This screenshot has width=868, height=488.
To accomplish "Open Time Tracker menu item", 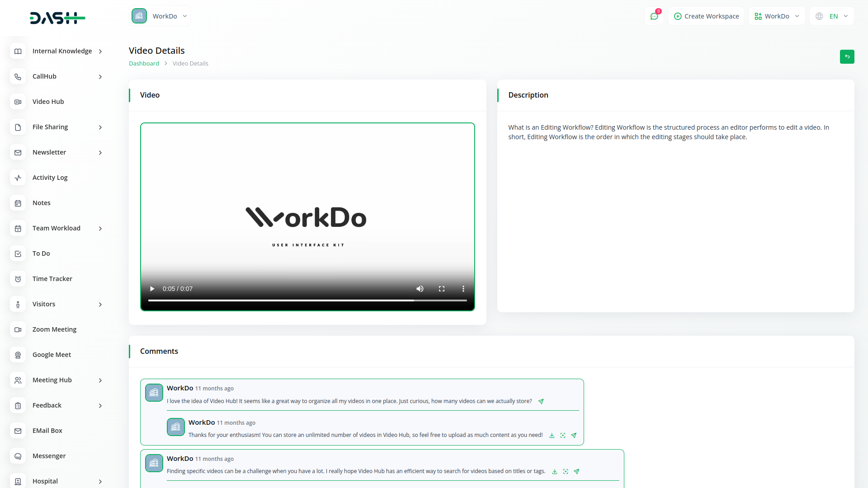I will [52, 279].
